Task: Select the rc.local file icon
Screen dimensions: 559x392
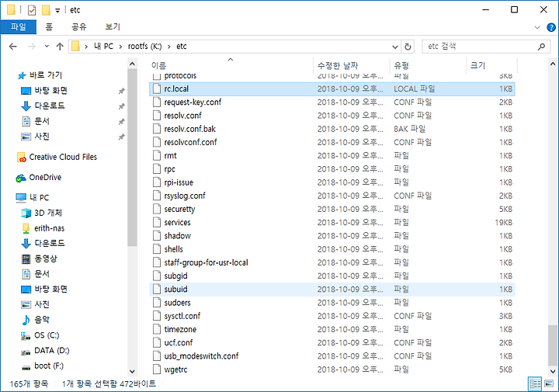Action: tap(157, 88)
